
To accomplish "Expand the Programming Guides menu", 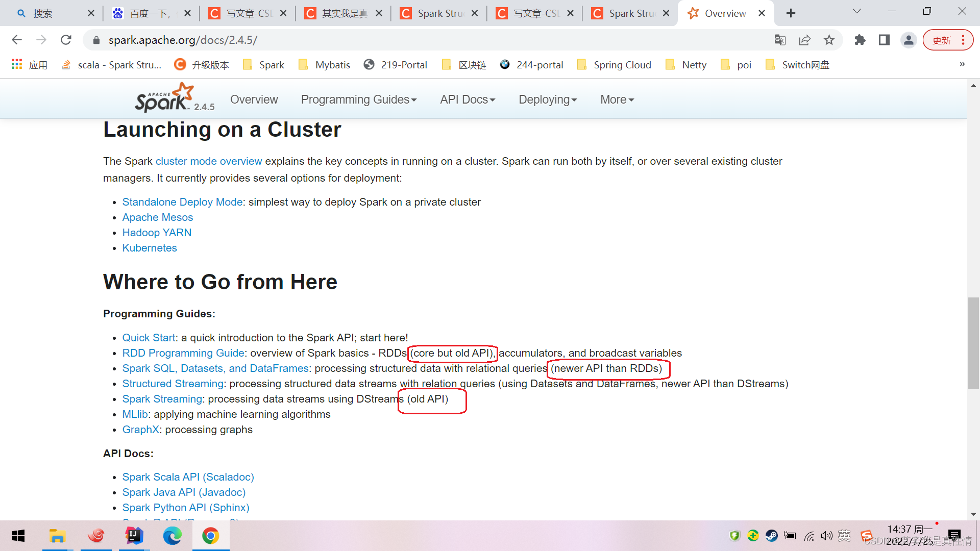I will click(359, 99).
